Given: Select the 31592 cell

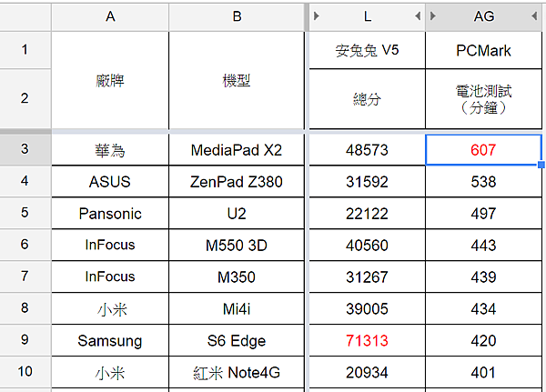Looking at the screenshot, I should (367, 182).
